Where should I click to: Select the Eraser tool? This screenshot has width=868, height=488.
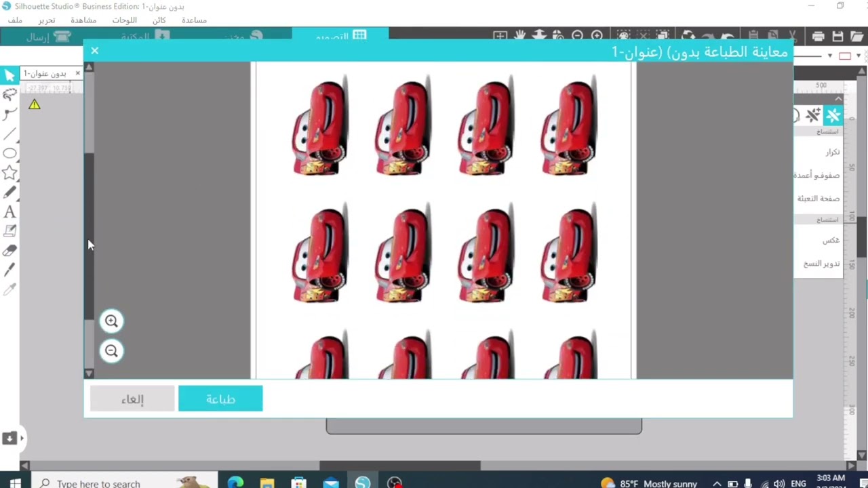[9, 251]
